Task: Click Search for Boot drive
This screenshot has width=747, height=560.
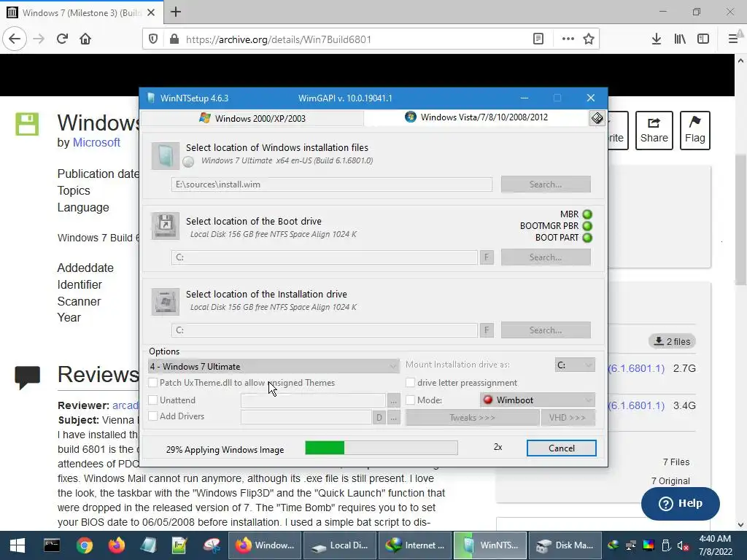Action: point(546,257)
